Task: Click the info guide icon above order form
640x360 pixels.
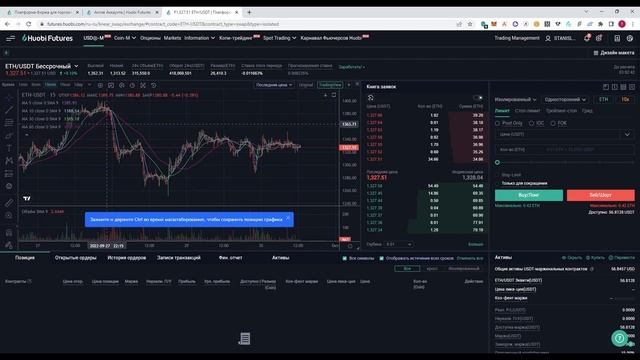Action: (x=615, y=87)
